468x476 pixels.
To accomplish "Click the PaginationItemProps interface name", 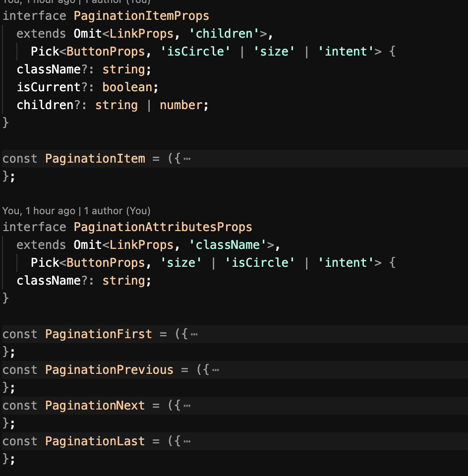I will 141,16.
